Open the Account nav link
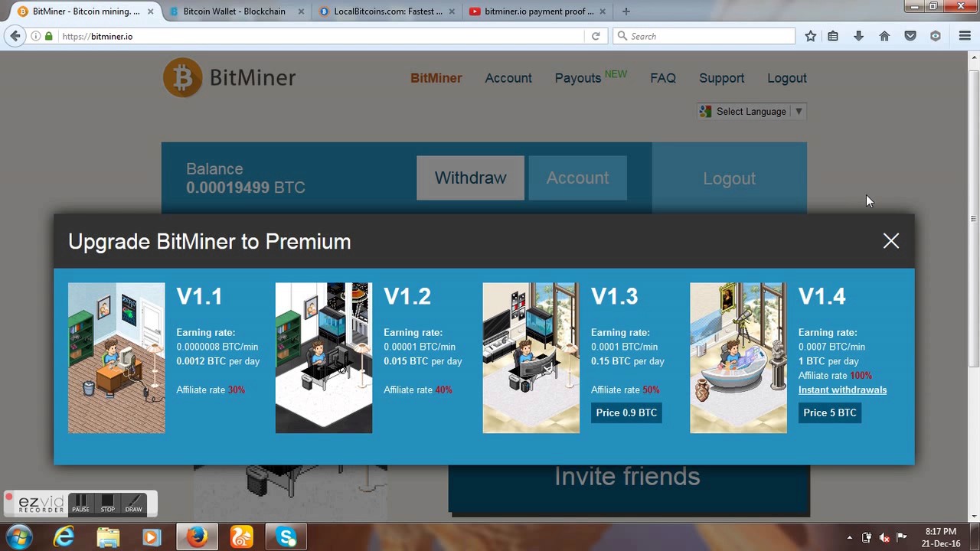This screenshot has height=551, width=980. pyautogui.click(x=508, y=78)
